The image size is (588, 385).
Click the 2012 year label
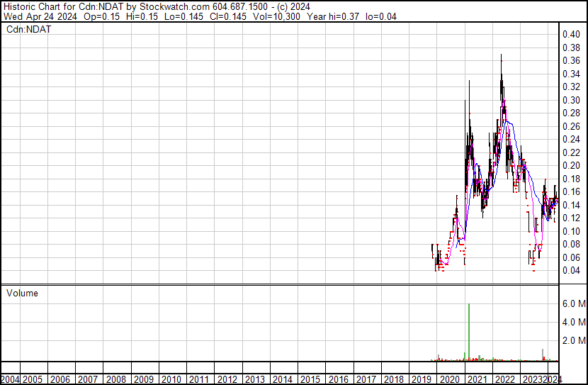coord(228,379)
